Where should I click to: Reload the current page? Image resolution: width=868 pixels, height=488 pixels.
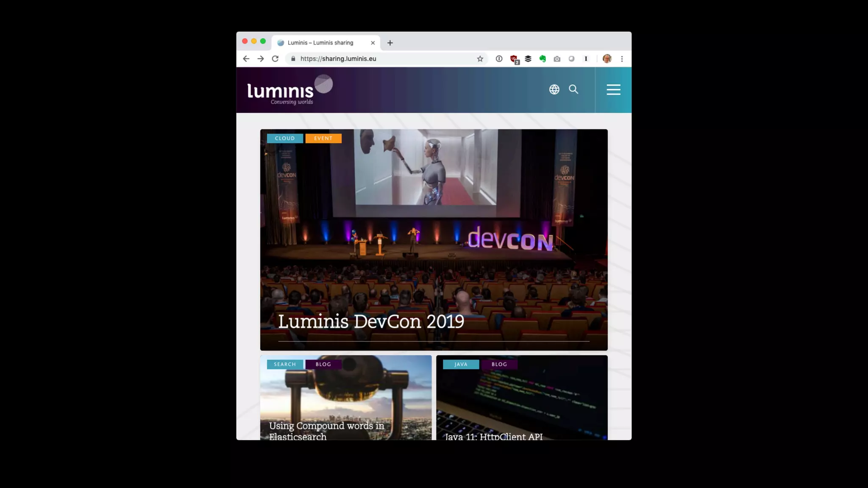coord(275,59)
